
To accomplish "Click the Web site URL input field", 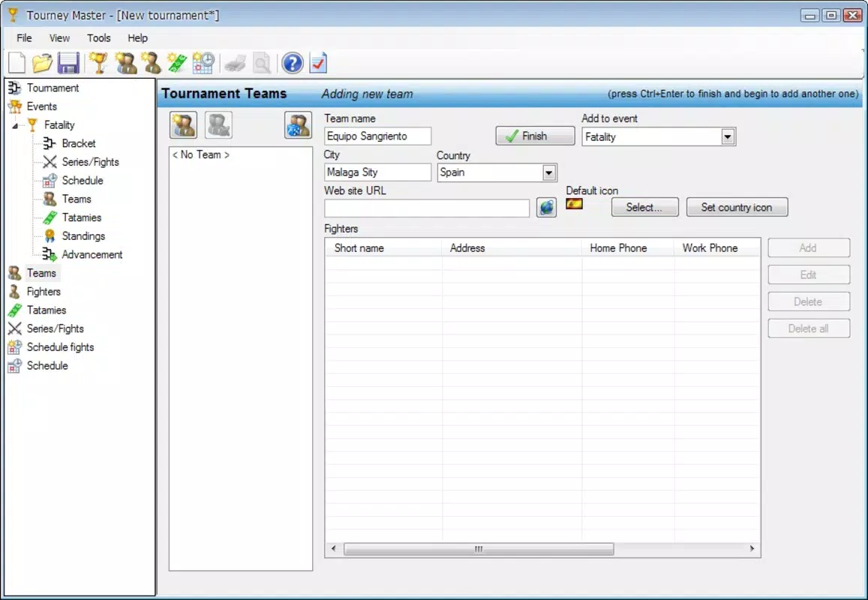I will click(x=427, y=208).
